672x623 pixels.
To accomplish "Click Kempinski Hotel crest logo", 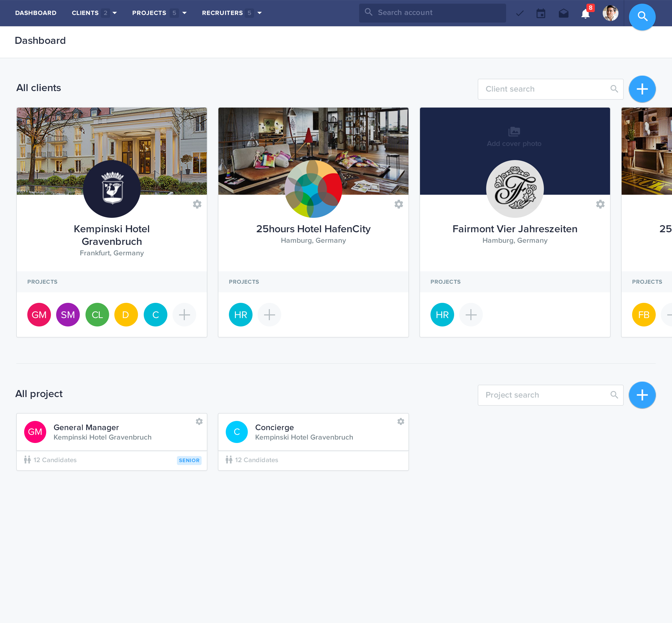I will (112, 189).
